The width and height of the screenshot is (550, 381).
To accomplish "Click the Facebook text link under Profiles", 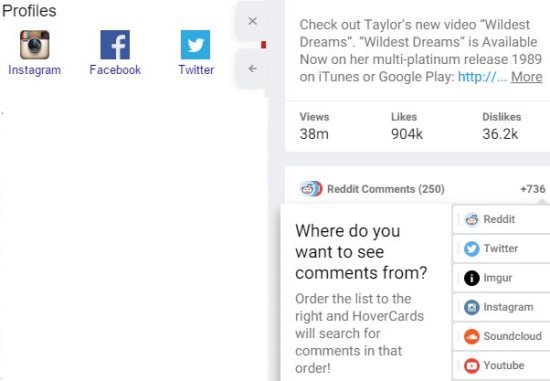I will pos(115,70).
